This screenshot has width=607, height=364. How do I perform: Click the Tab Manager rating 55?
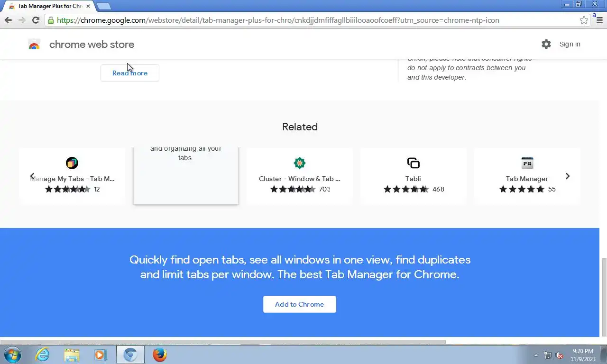click(x=527, y=189)
